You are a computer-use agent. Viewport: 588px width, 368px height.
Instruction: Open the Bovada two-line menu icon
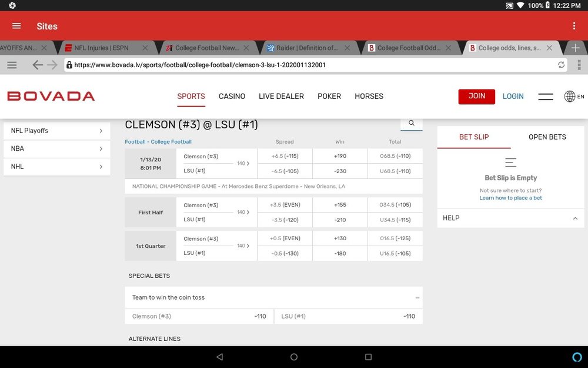pos(545,97)
